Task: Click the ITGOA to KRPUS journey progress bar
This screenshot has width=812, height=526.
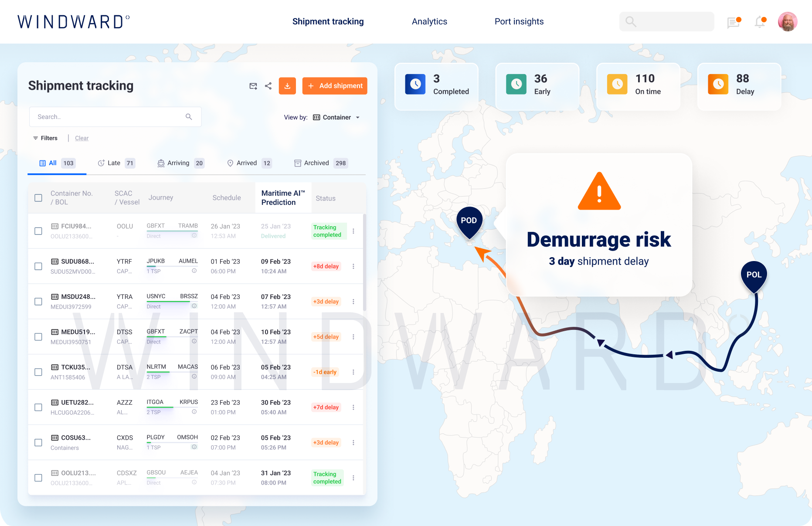Action: 172,407
